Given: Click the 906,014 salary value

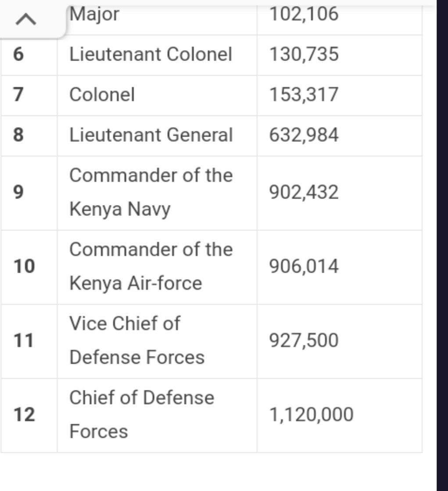Looking at the screenshot, I should coord(304,266).
